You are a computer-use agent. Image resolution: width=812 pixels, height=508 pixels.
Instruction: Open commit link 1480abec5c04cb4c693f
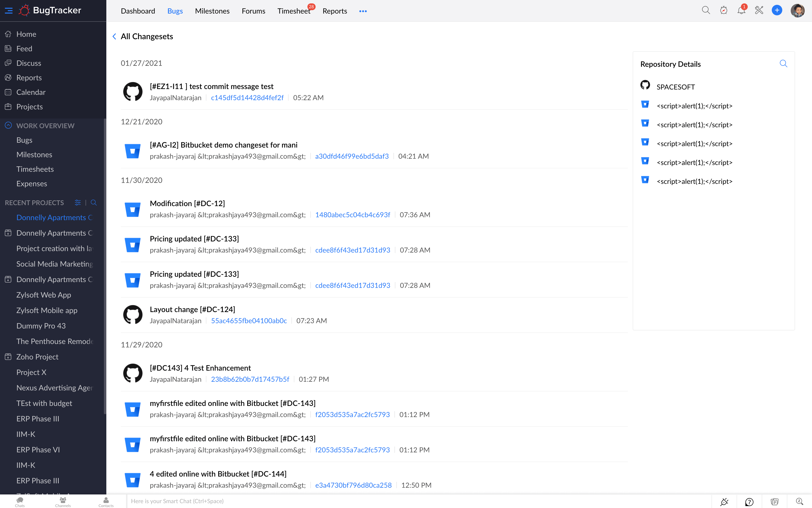(353, 215)
